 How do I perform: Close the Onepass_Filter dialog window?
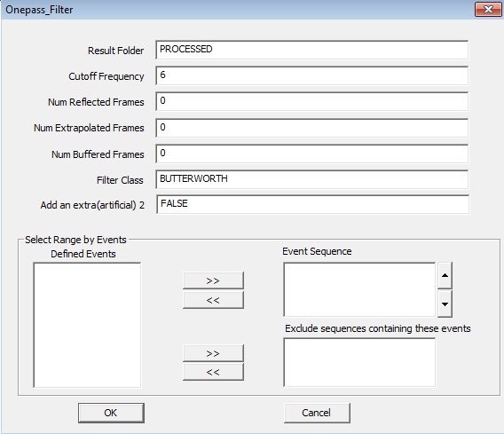(488, 10)
